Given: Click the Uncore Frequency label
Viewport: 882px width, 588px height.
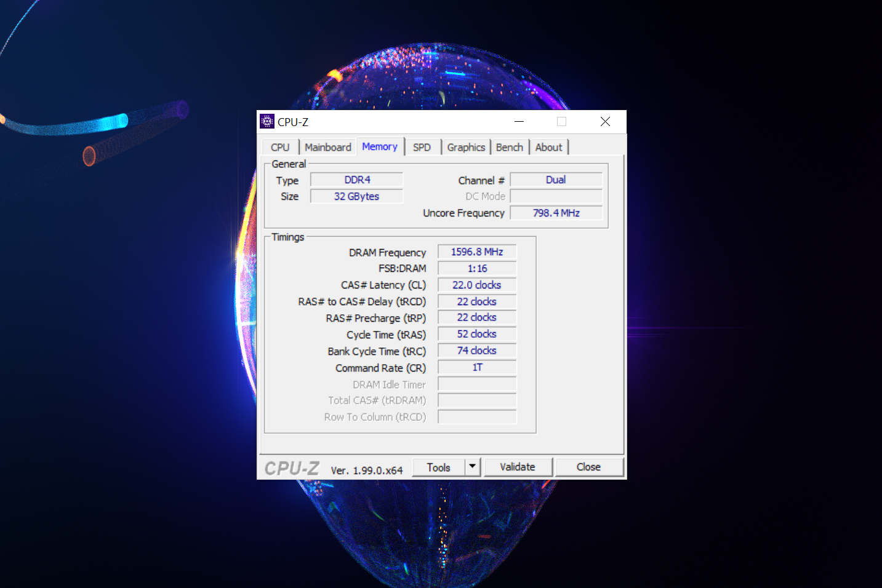Looking at the screenshot, I should coord(463,213).
